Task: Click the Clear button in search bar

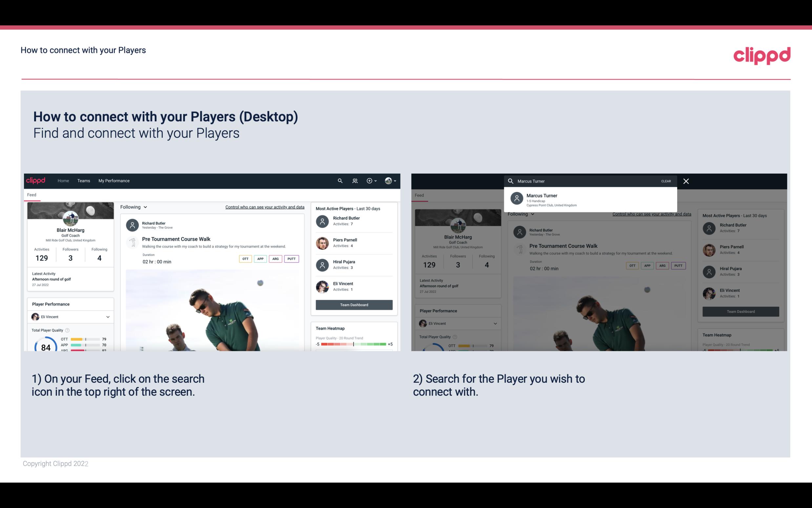Action: (666, 181)
